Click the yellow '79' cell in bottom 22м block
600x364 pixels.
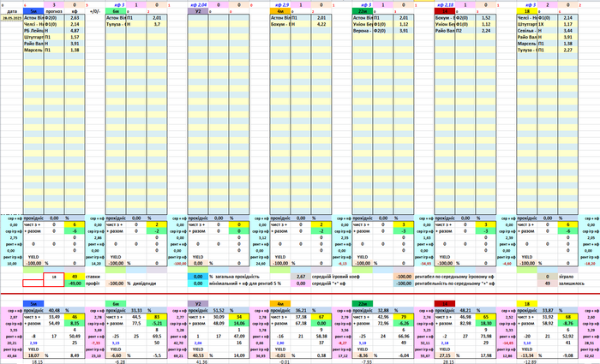click(x=404, y=317)
